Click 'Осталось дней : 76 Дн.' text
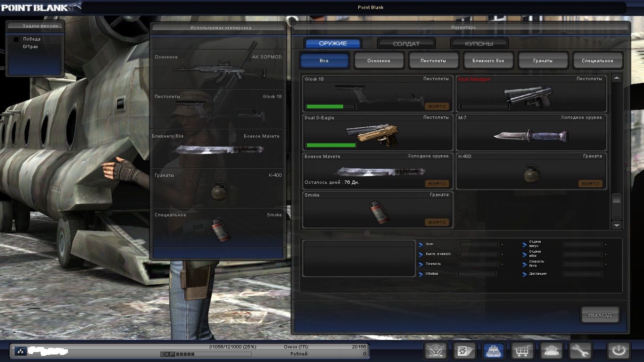Viewport: 644px width, 362px height. [332, 182]
